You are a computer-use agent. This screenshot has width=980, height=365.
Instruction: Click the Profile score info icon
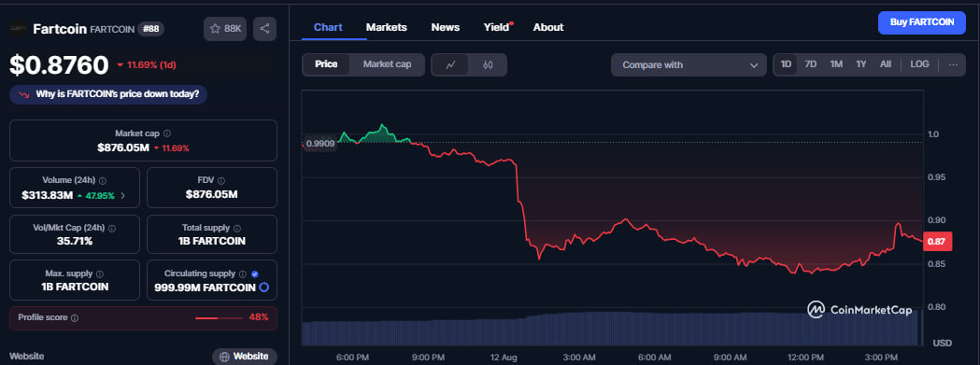75,318
